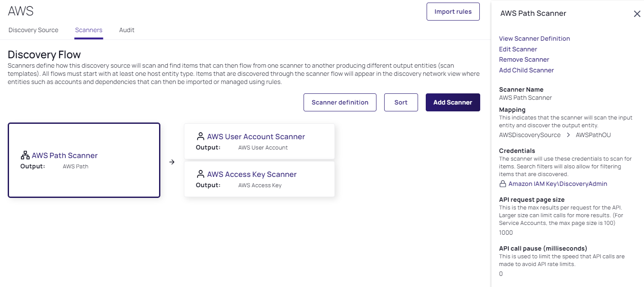Click the API request page size label

pos(532,200)
